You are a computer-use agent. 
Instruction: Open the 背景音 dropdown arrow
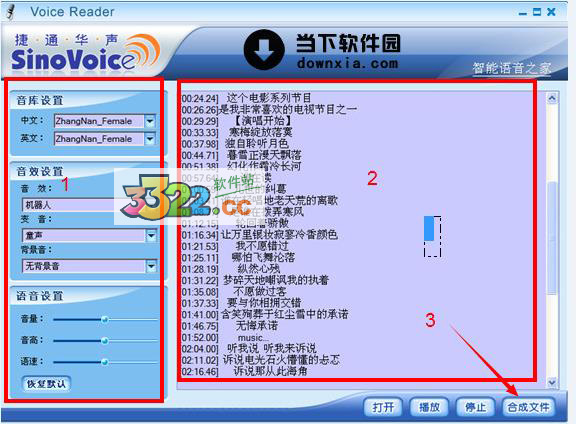[x=151, y=266]
